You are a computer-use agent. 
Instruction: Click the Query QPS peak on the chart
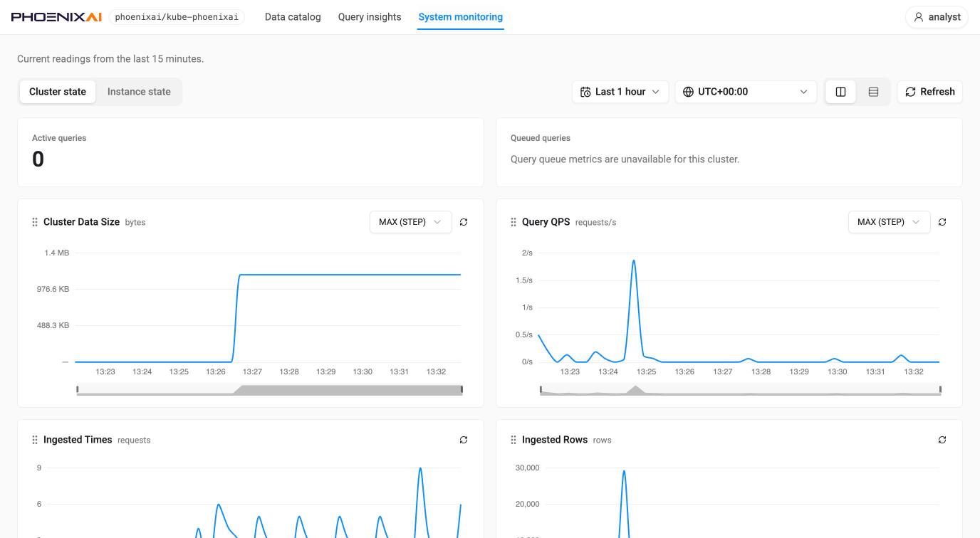point(634,261)
